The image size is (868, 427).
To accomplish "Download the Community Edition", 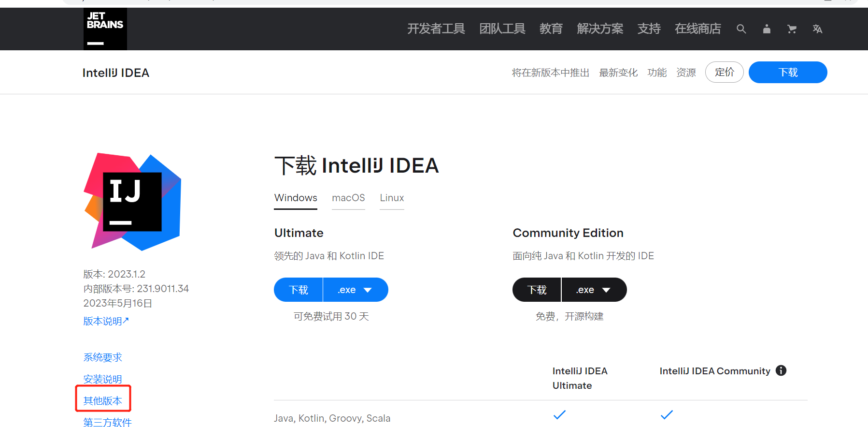I will tap(537, 290).
